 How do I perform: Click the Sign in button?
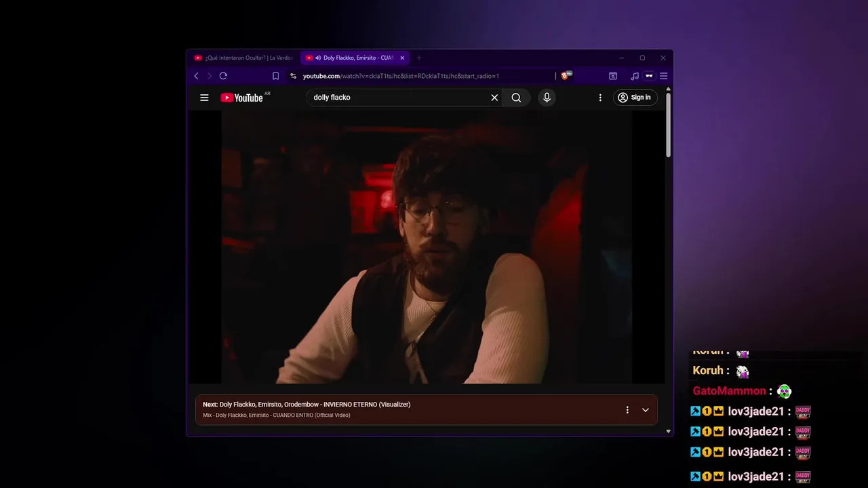click(635, 98)
